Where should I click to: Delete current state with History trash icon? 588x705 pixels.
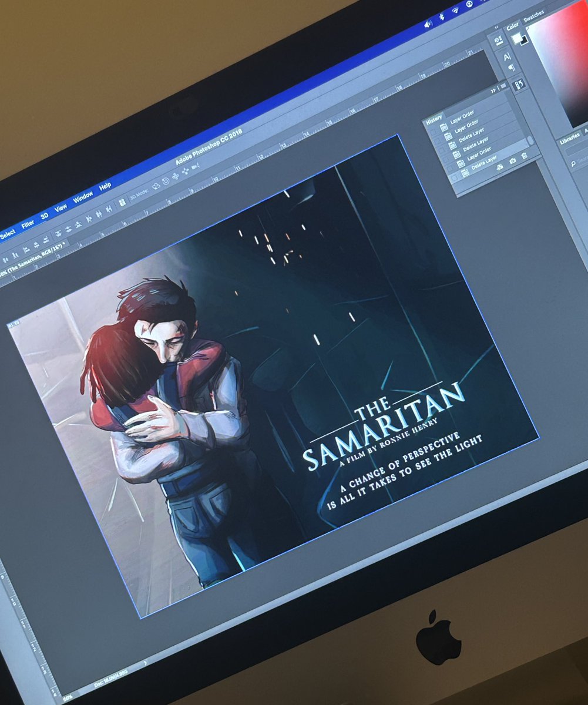(x=524, y=156)
